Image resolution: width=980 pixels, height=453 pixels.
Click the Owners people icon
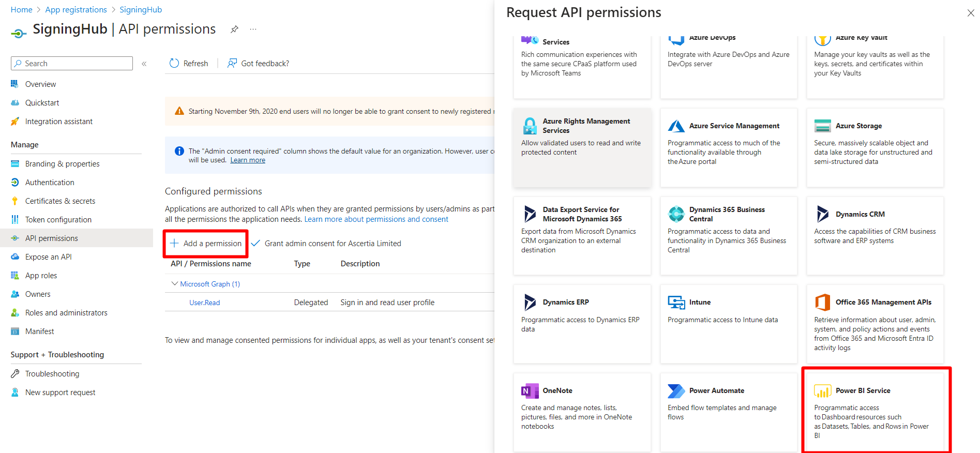(x=15, y=294)
